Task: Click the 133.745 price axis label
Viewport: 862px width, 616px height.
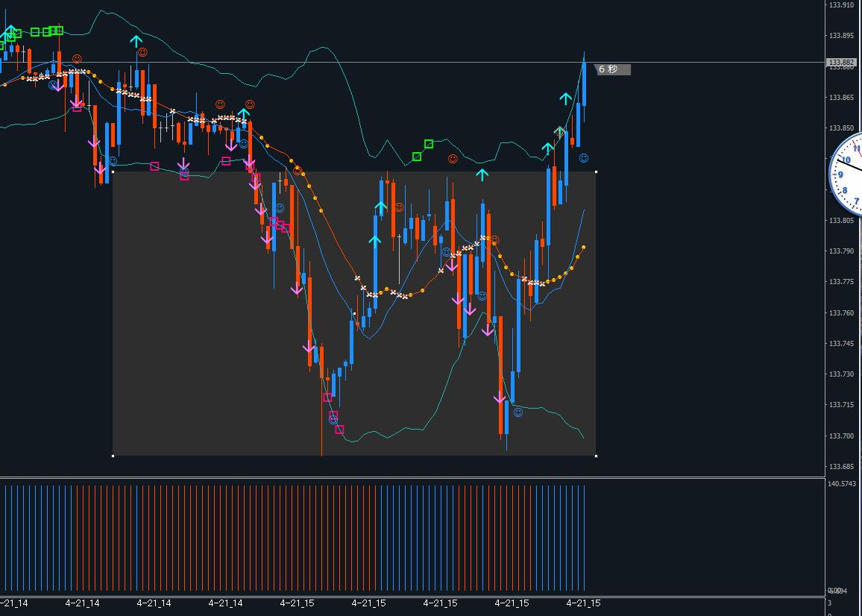Action: click(841, 343)
